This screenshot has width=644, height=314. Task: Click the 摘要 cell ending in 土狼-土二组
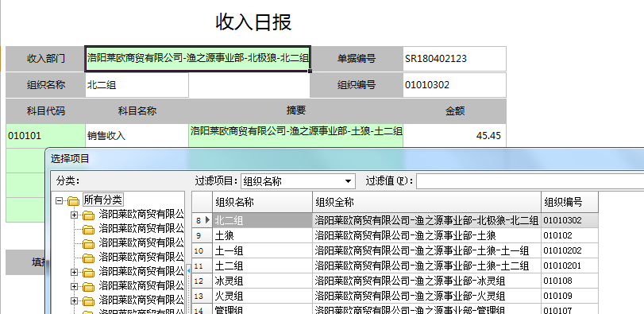tap(295, 136)
